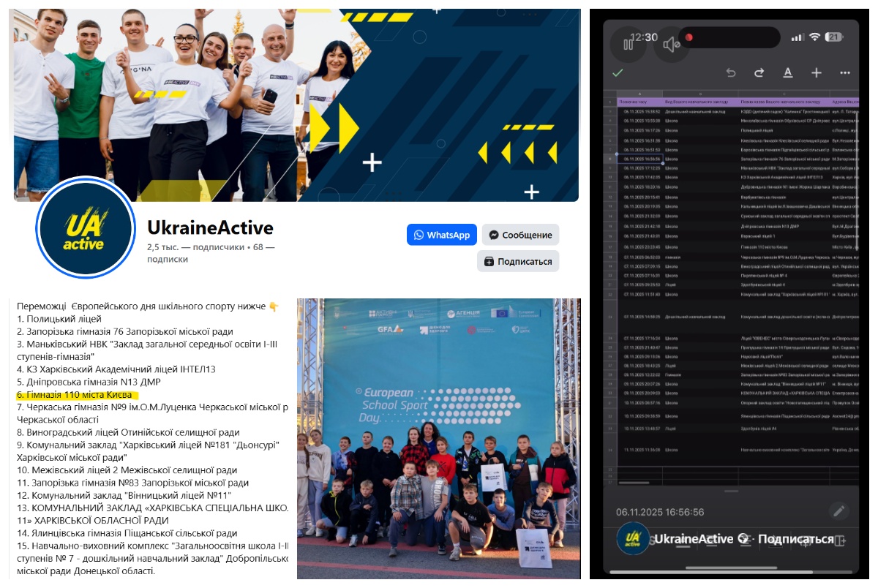The image size is (878, 588).
Task: Click Подписаться in the video overlay
Action: [795, 539]
